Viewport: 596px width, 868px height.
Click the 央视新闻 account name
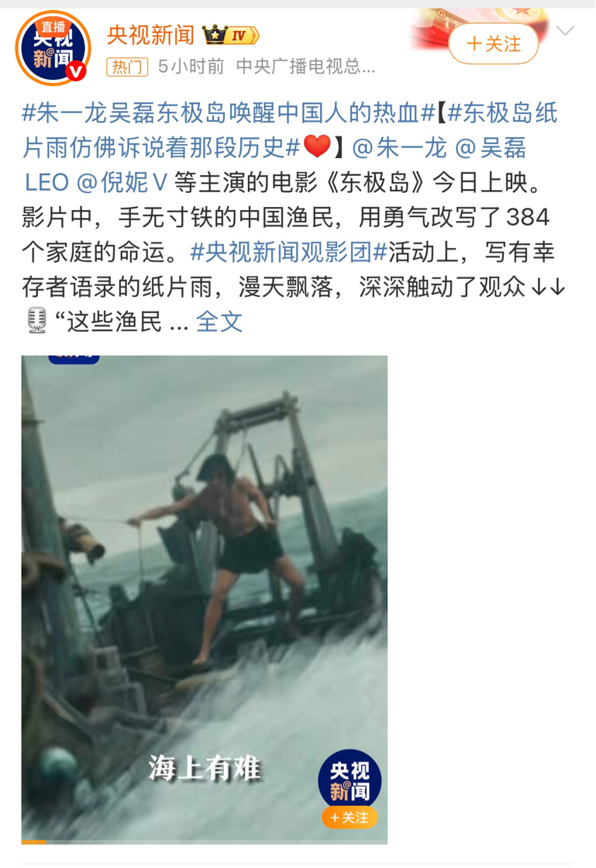tap(150, 35)
